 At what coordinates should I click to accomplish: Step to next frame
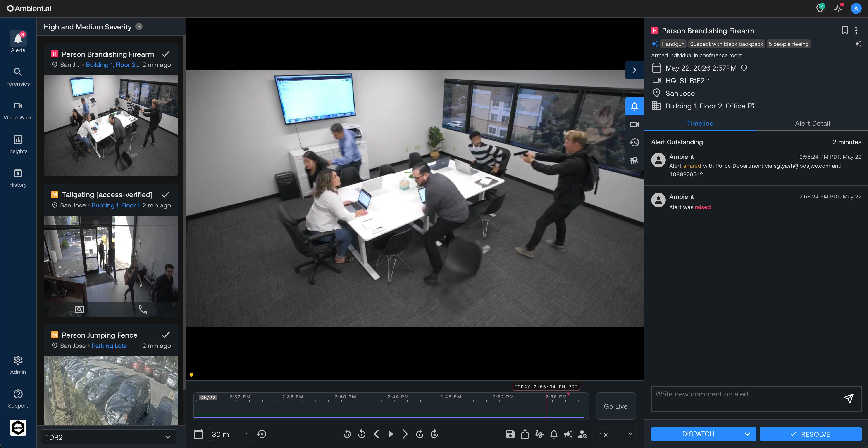405,434
